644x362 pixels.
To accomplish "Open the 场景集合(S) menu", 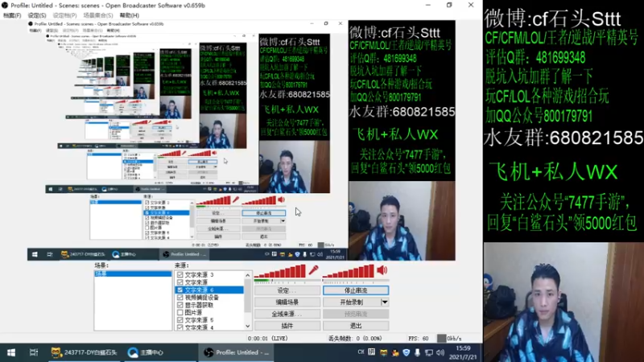I will point(97,15).
